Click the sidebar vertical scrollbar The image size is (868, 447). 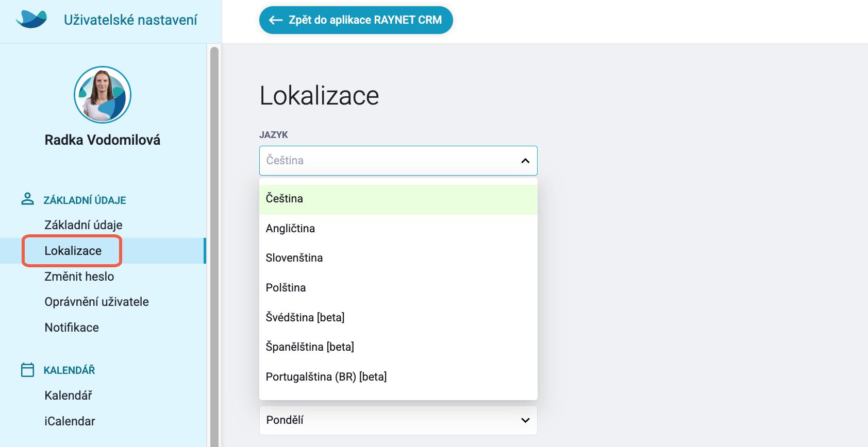tap(214, 247)
